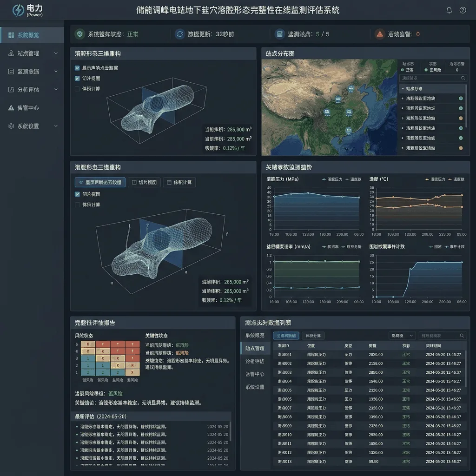Toggle the eye icon on the sonar point-cloud button

(81, 182)
